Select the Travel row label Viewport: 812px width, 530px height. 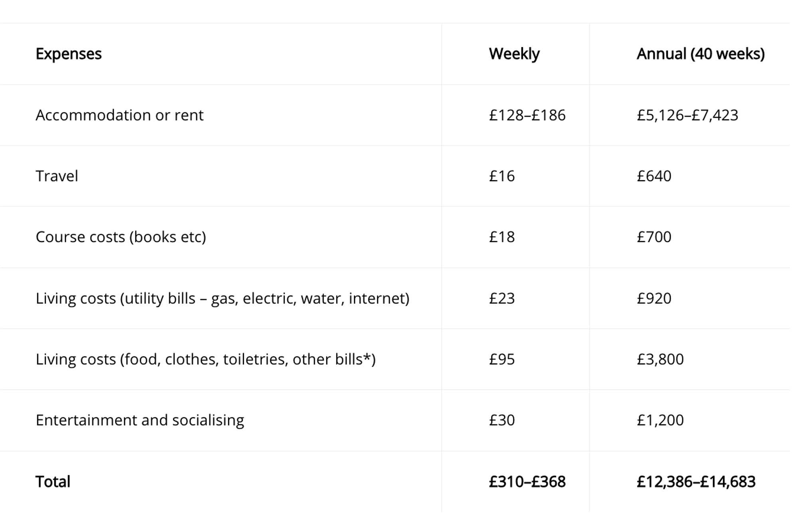57,176
